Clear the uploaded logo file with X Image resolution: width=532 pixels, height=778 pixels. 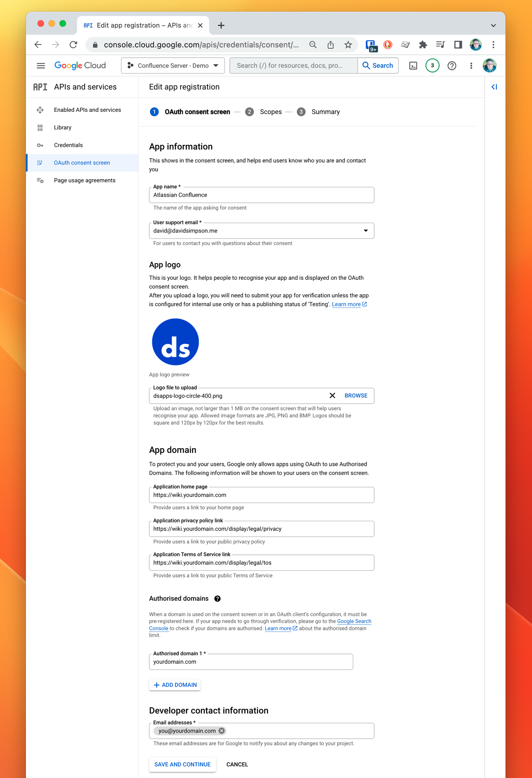[x=332, y=395]
